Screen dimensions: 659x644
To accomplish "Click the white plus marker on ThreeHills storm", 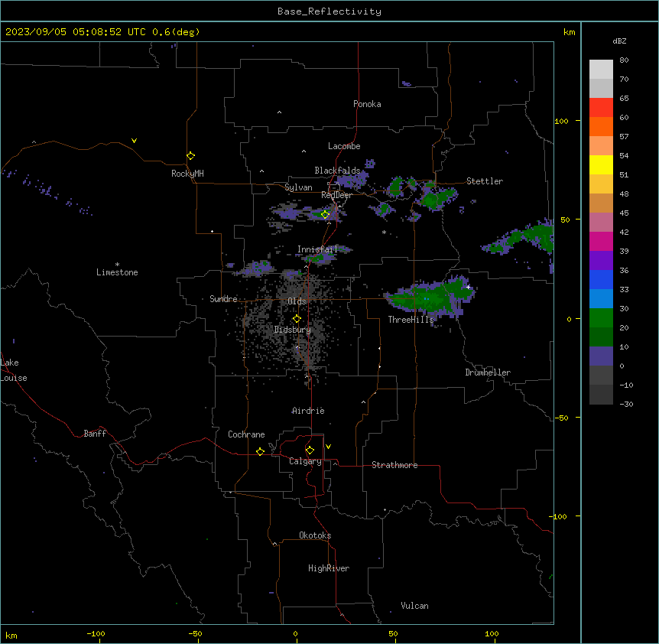I will coord(468,287).
